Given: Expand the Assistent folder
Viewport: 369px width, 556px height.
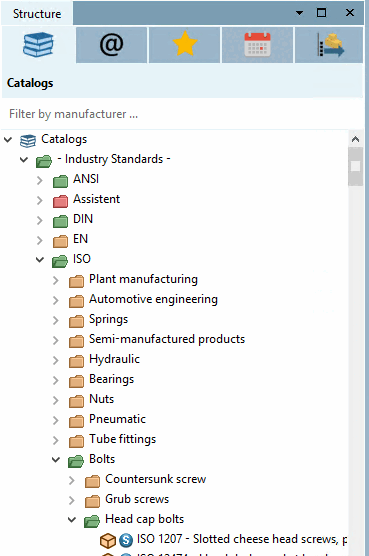Looking at the screenshot, I should (x=40, y=200).
